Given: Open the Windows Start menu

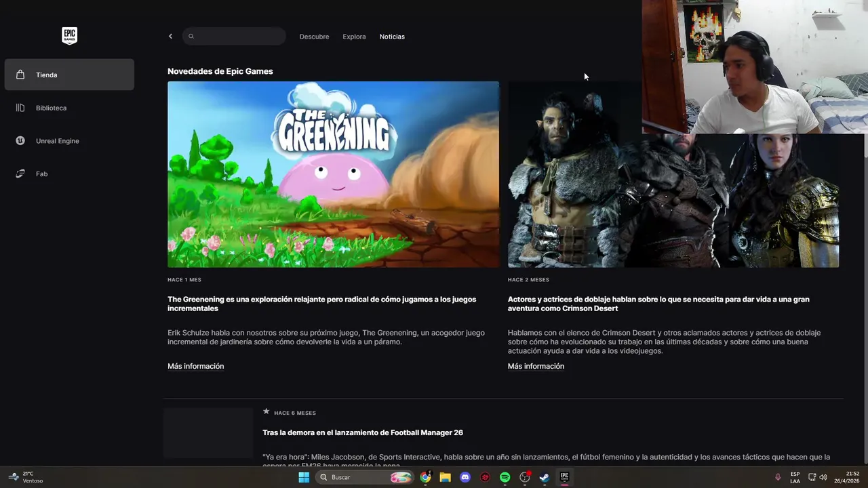Looking at the screenshot, I should (304, 477).
